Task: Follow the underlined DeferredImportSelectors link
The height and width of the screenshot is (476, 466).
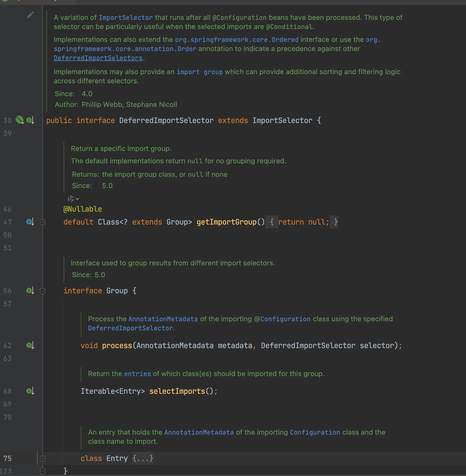Action: point(98,58)
